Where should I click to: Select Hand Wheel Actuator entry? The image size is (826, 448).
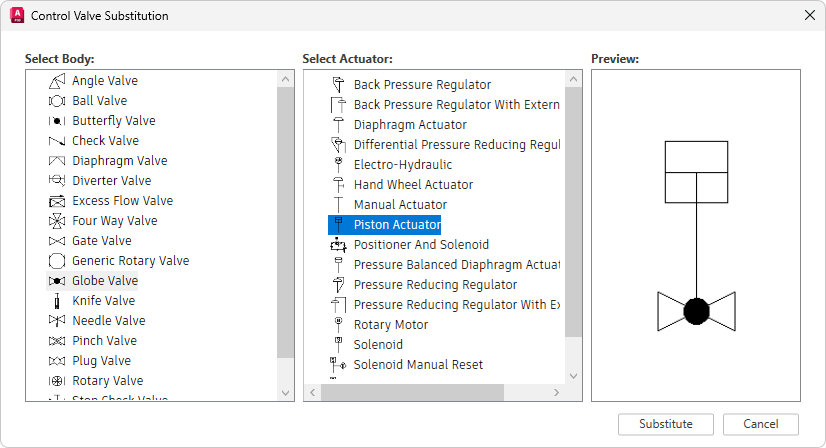click(413, 185)
